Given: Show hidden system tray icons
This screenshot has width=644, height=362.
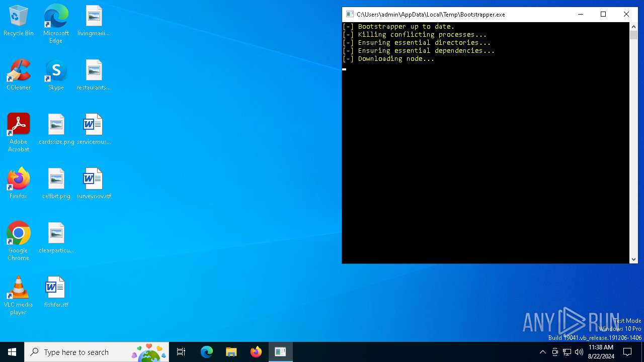Looking at the screenshot, I should (x=542, y=352).
